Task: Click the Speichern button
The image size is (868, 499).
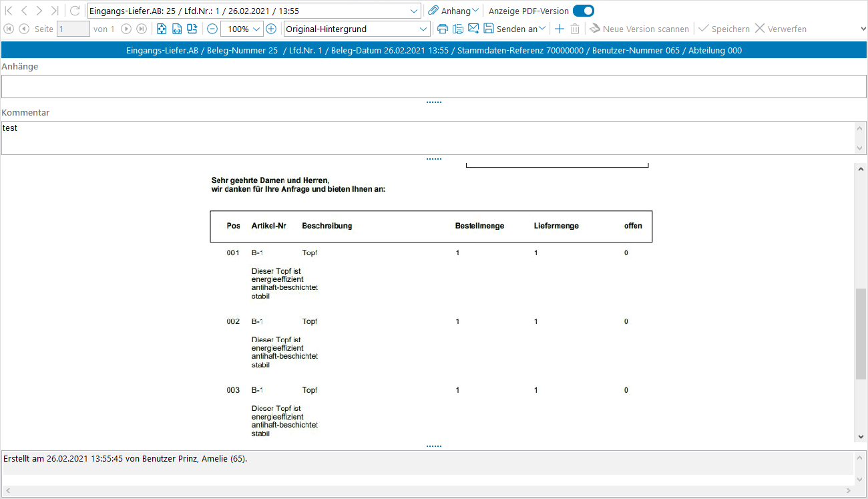Action: click(724, 29)
